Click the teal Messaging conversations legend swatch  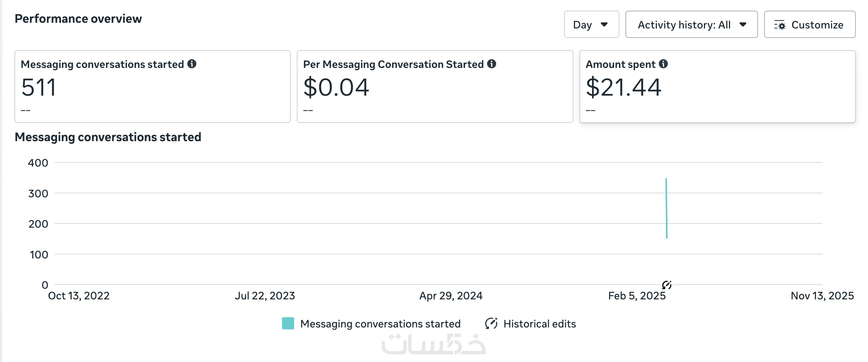click(288, 324)
